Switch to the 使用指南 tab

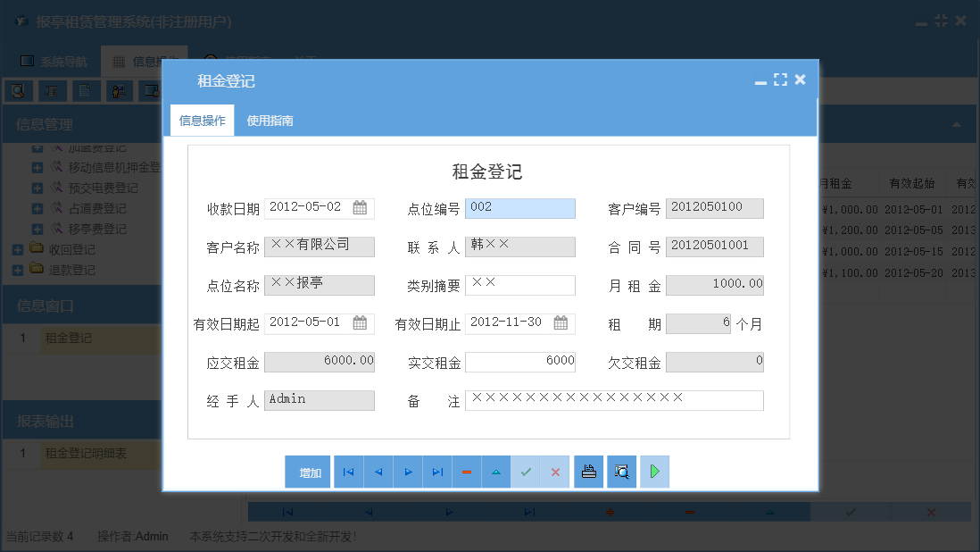tap(270, 119)
